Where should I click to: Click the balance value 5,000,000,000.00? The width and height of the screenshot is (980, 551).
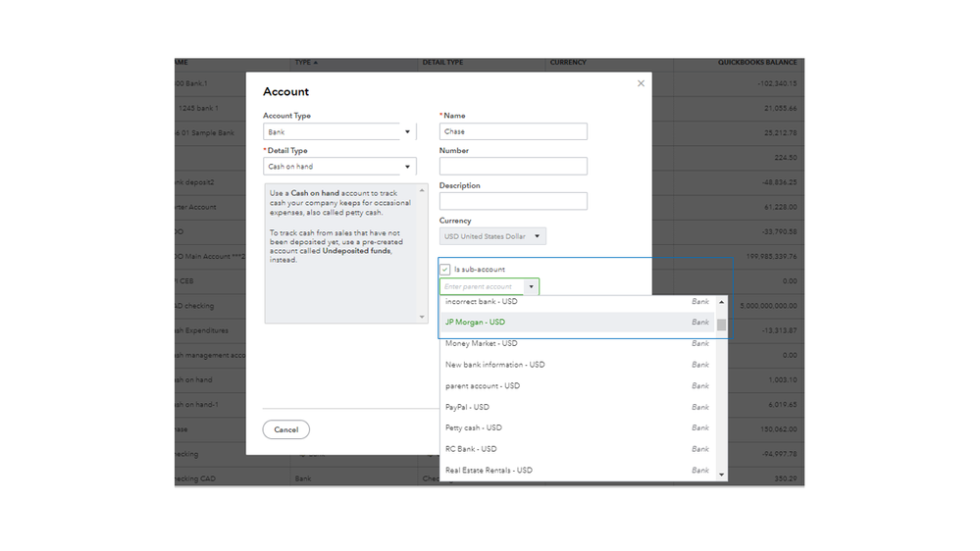tap(768, 306)
